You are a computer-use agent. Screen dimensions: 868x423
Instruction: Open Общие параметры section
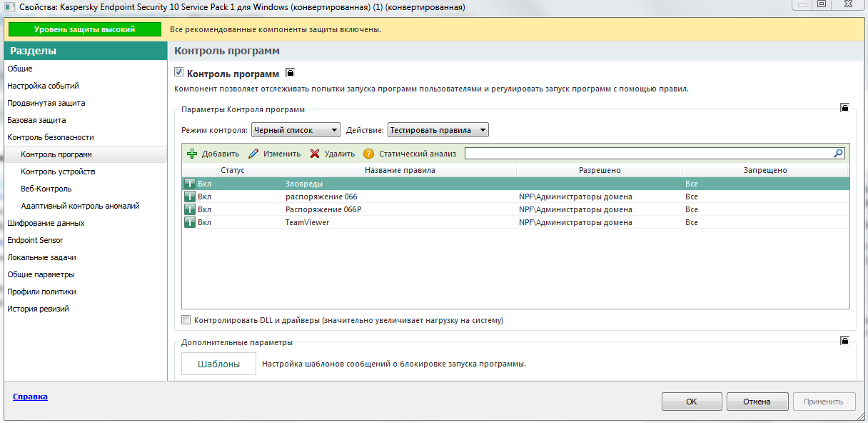pos(41,274)
